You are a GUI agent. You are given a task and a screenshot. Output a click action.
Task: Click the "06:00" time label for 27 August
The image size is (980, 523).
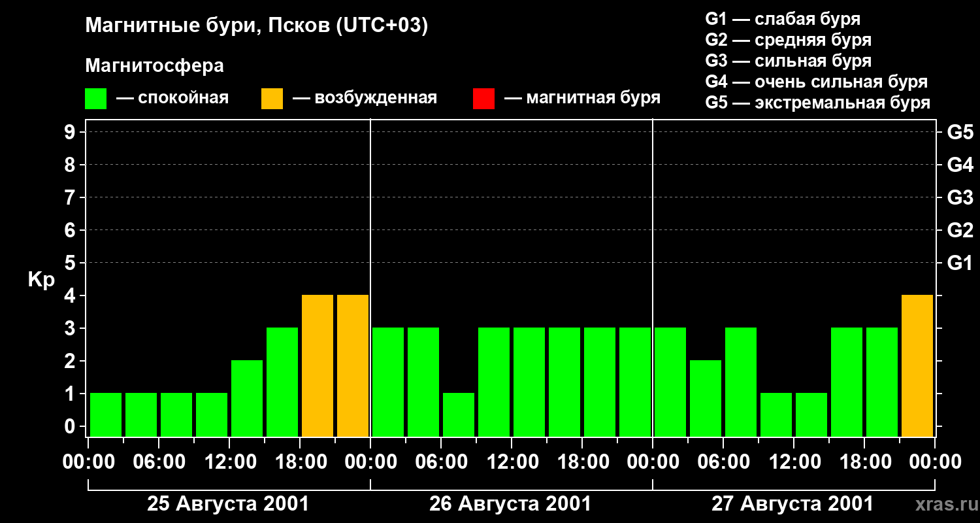[723, 462]
